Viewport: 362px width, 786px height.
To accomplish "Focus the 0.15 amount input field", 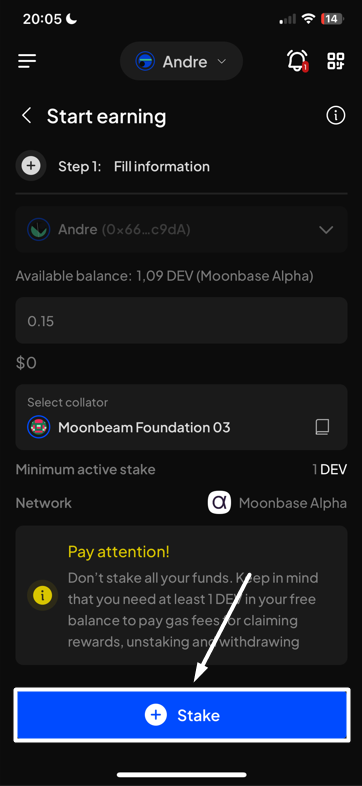I will (x=182, y=320).
